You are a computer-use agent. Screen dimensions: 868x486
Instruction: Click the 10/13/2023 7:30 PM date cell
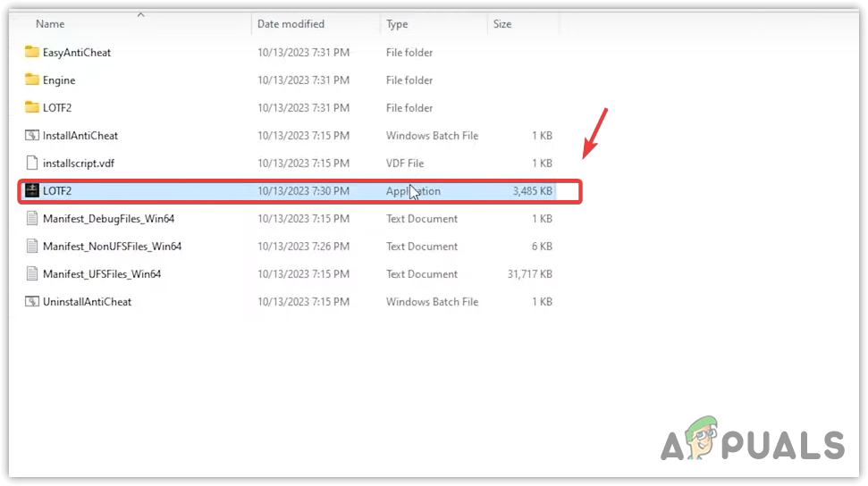(x=303, y=190)
